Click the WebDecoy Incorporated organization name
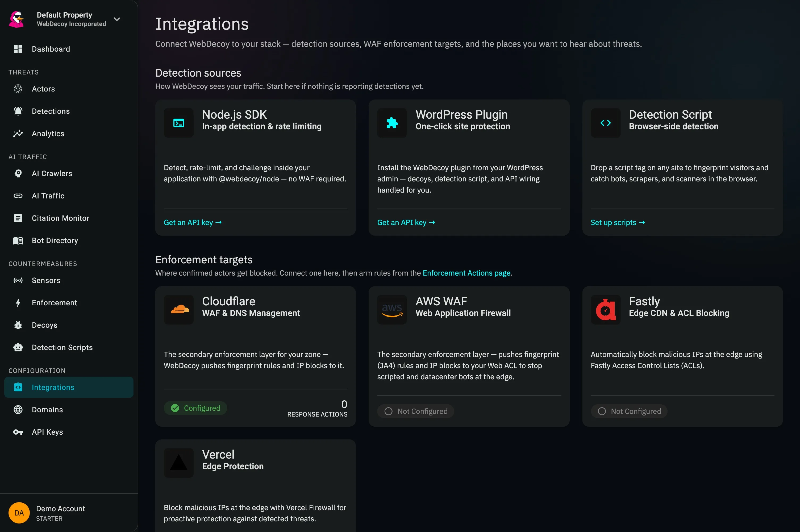Image resolution: width=800 pixels, height=532 pixels. point(72,24)
